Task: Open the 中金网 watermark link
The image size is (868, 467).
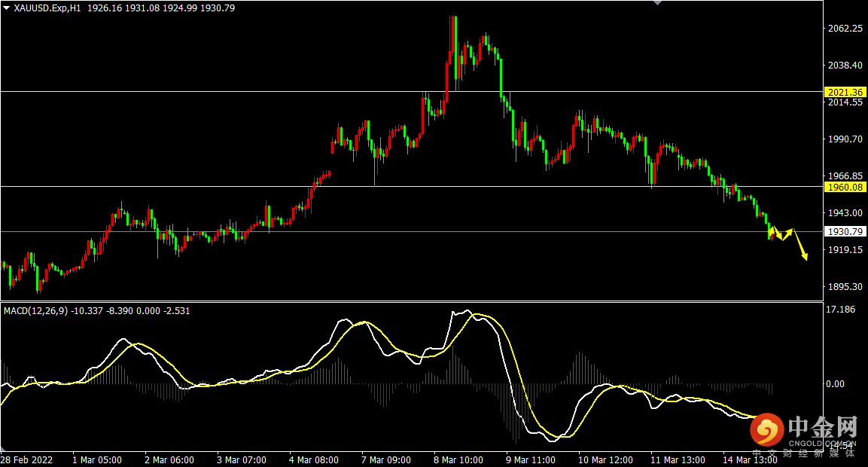Action: tap(823, 428)
